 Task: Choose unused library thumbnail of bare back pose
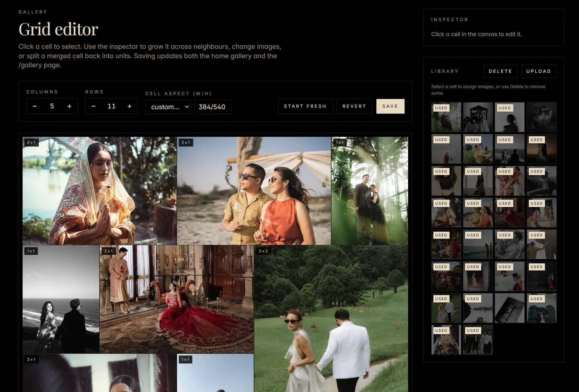(542, 117)
